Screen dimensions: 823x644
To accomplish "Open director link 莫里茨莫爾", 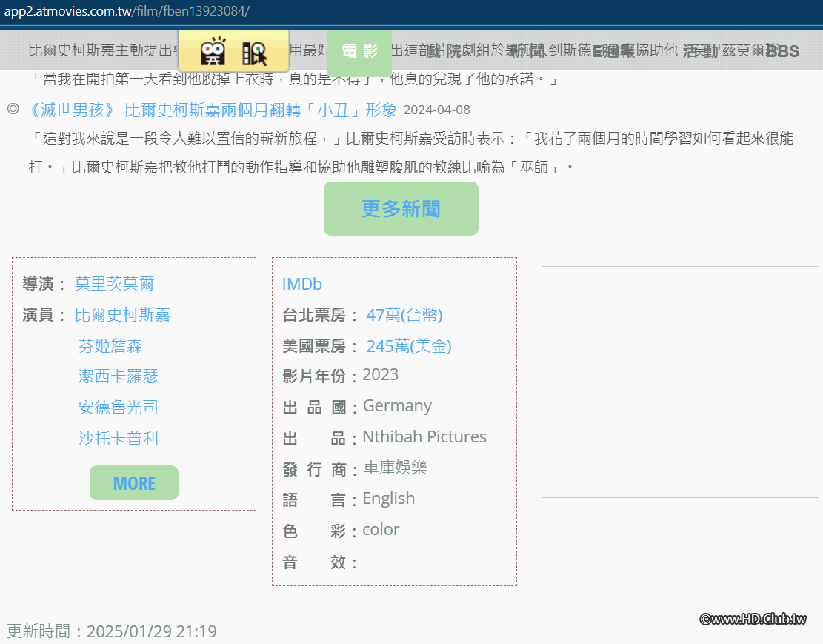I will click(x=114, y=284).
